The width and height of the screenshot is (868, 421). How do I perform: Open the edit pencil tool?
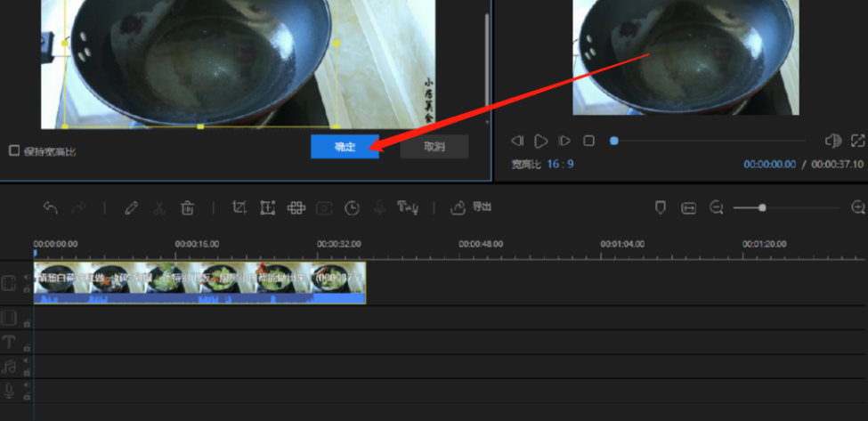[x=131, y=208]
